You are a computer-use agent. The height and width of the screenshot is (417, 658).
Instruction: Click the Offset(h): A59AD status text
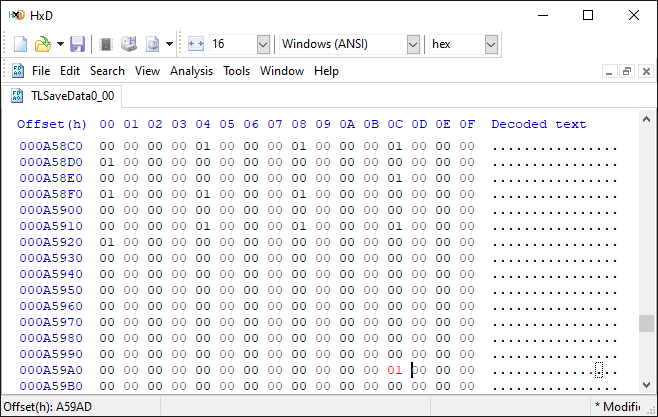[47, 407]
